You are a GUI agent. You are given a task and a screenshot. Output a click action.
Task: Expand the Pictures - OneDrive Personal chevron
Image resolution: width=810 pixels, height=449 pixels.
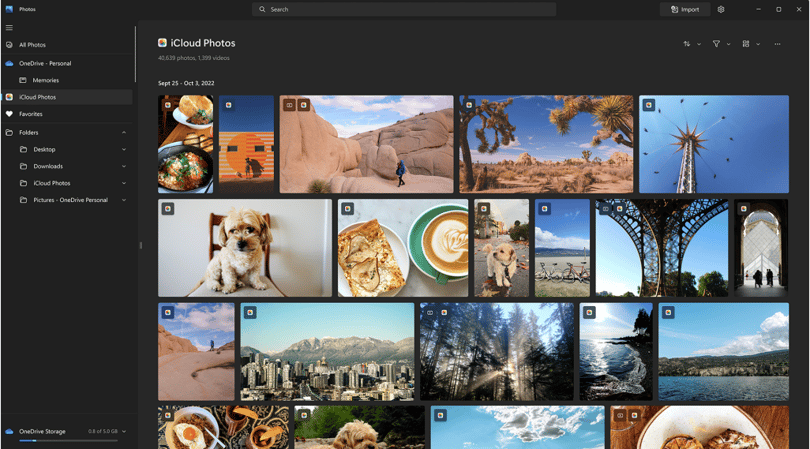124,200
